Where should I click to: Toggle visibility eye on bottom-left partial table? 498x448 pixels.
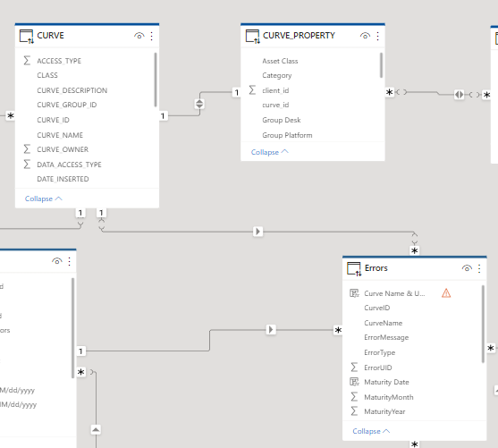coord(56,261)
